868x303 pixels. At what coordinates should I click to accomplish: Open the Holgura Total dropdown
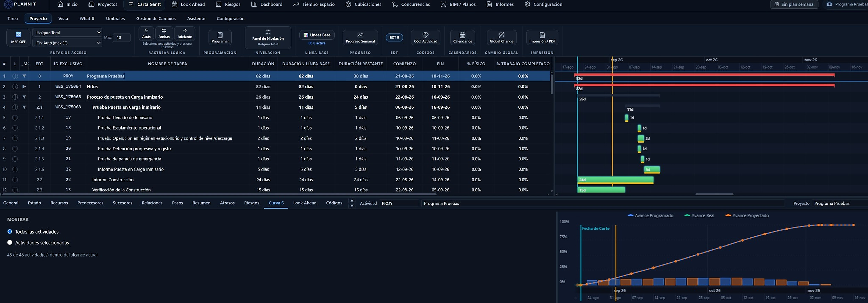click(x=67, y=33)
